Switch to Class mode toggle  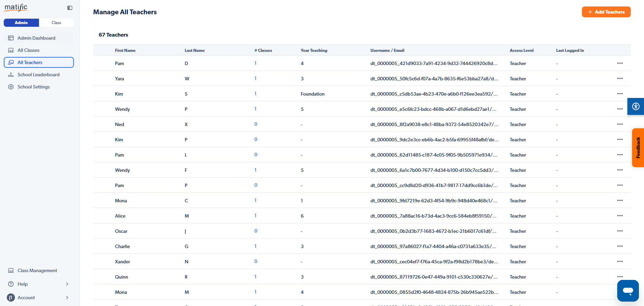[56, 23]
